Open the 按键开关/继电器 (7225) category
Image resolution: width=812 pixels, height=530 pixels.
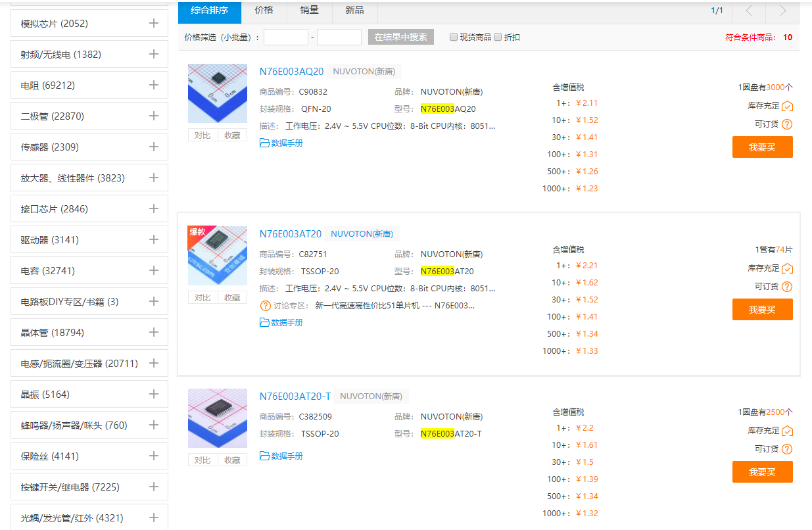89,487
